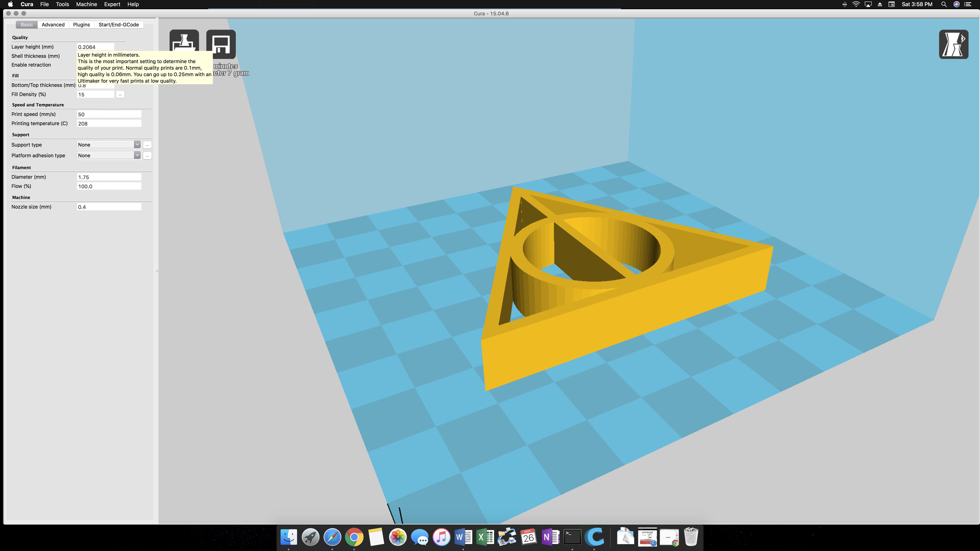Open extra settings next to Support type
The height and width of the screenshot is (551, 980).
pos(147,145)
